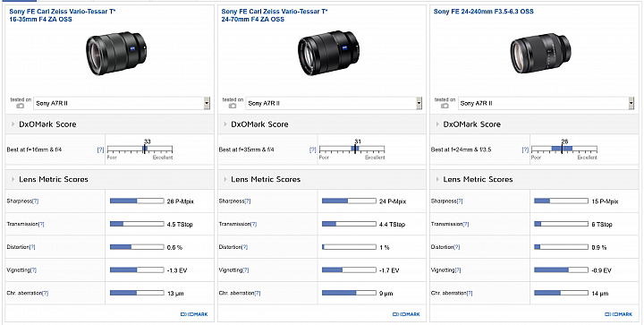Click camera icon beside first lens's Sony A7R II
The height and width of the screenshot is (325, 644).
[x=20, y=106]
